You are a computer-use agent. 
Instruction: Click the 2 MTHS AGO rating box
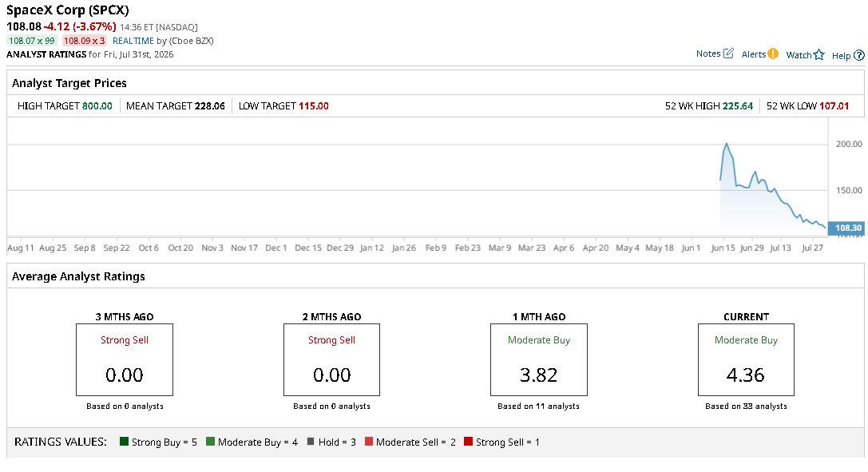(x=331, y=359)
